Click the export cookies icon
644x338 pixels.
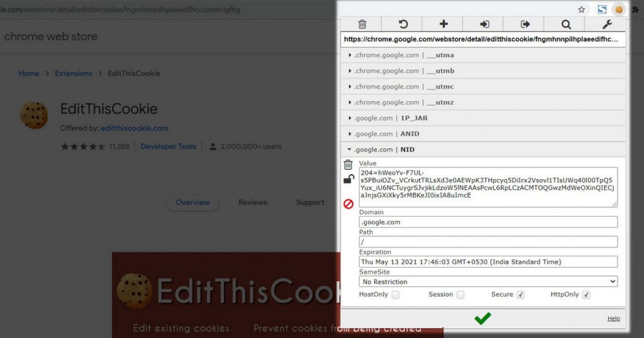coord(525,24)
